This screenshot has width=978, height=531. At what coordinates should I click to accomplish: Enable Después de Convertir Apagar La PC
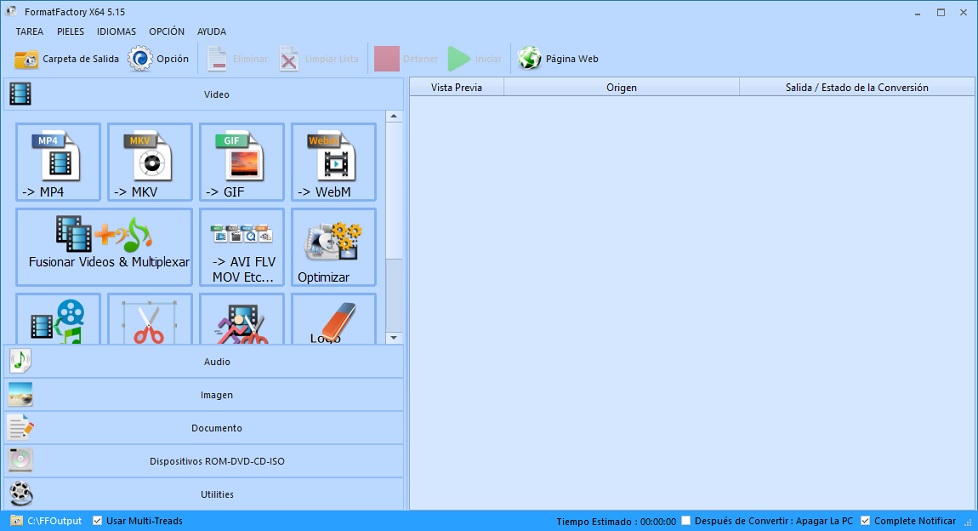point(686,520)
